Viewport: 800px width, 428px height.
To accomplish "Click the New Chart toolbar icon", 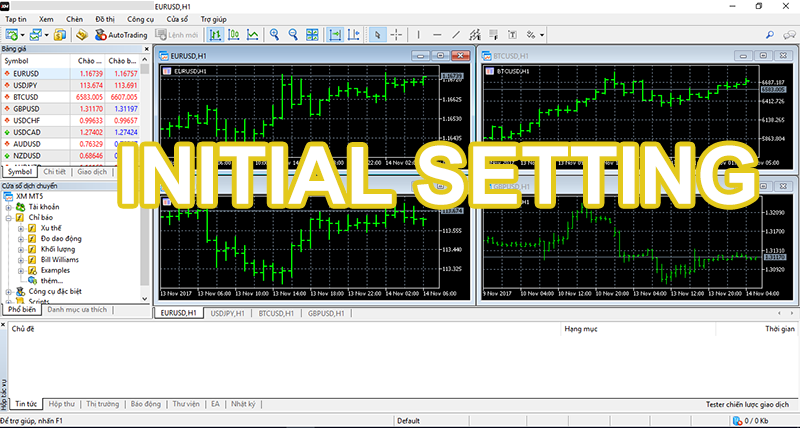I will pos(11,35).
